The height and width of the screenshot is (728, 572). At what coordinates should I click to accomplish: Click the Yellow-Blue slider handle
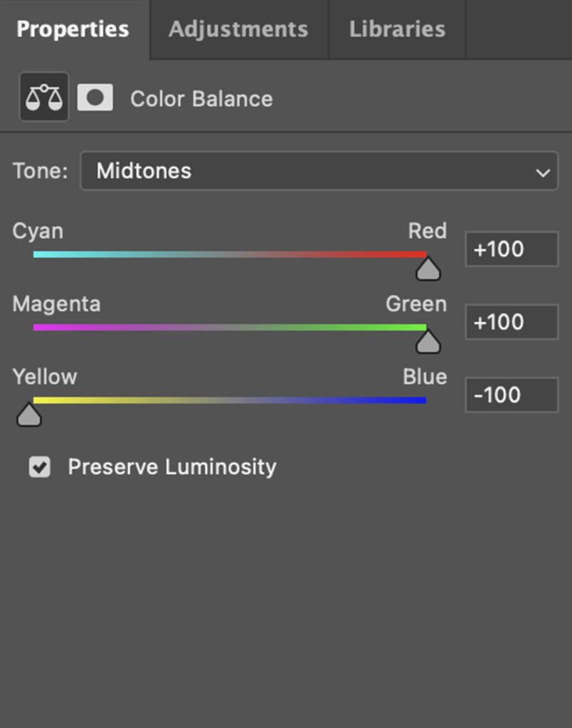[29, 414]
